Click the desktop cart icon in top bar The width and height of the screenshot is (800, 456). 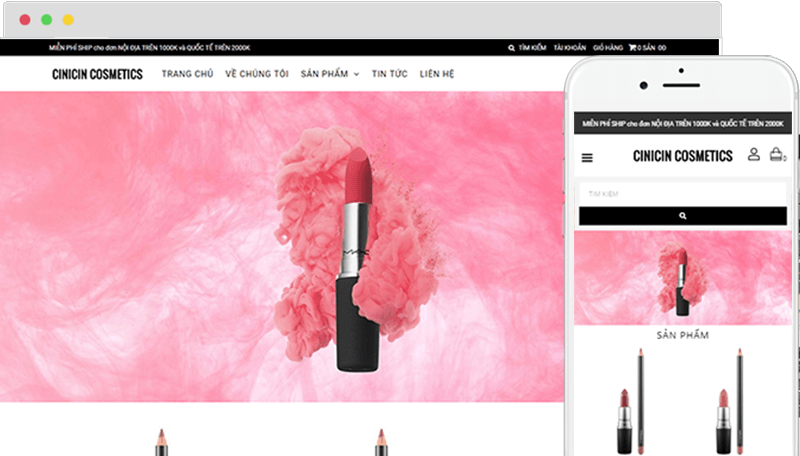[632, 47]
